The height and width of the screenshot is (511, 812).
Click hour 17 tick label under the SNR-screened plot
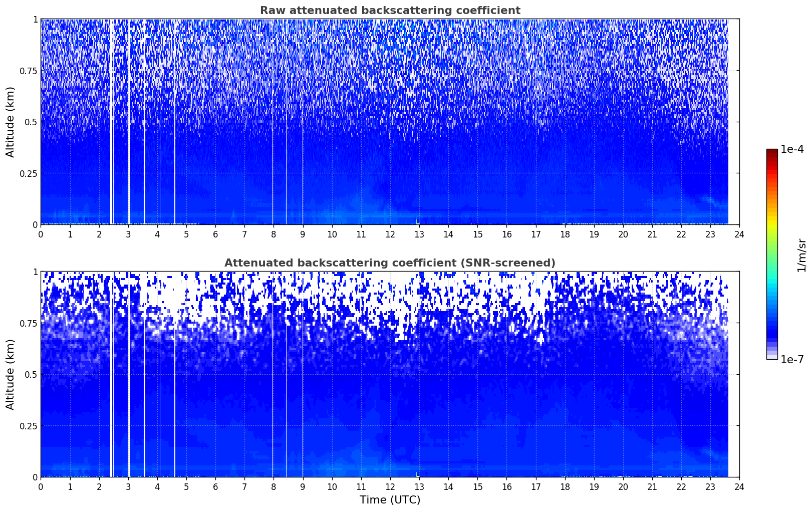click(535, 486)
